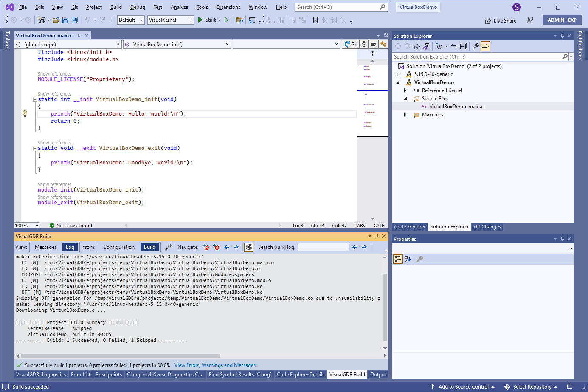Switch views icon in Solution Explorer toolbar
Viewport: 588px width, 392px height.
click(x=426, y=46)
